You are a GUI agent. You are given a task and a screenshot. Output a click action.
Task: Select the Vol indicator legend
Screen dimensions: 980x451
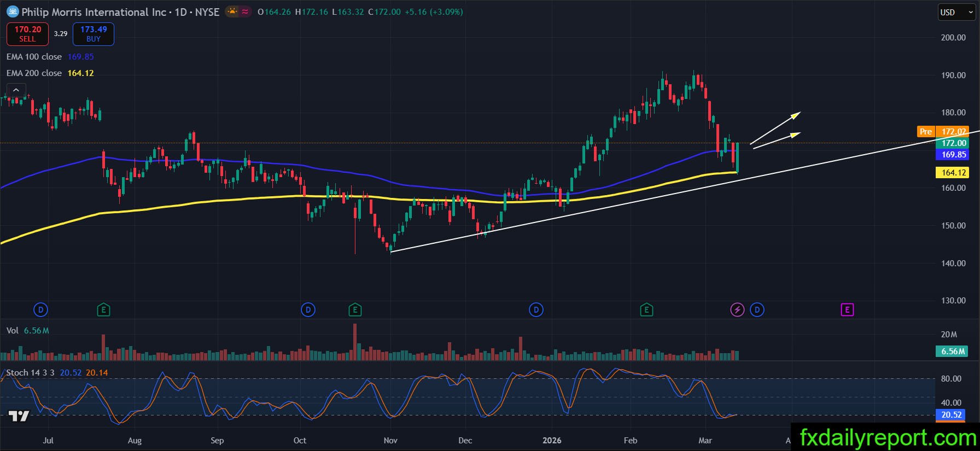[x=13, y=331]
